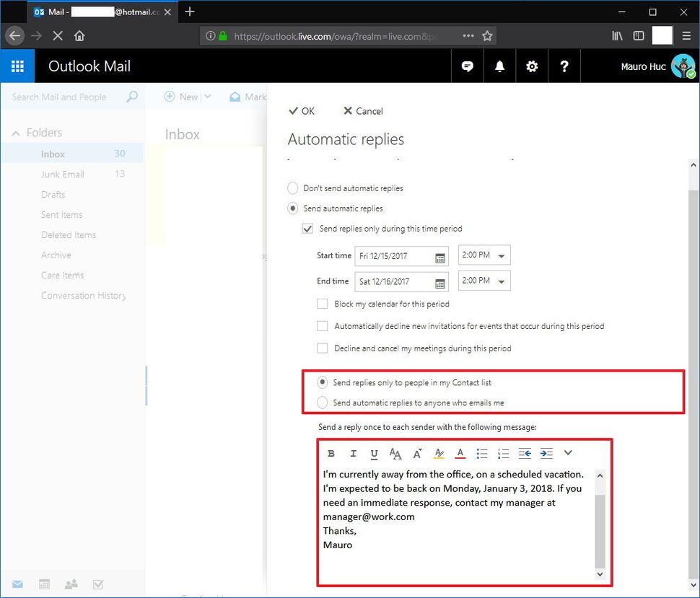The width and height of the screenshot is (700, 598).
Task: Toggle the browser sidebar icon
Action: (639, 35)
